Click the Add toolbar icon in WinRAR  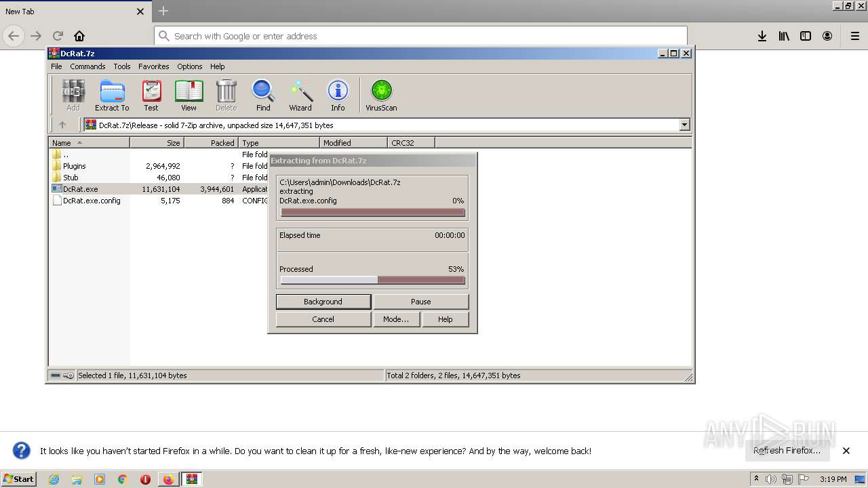pyautogui.click(x=73, y=95)
